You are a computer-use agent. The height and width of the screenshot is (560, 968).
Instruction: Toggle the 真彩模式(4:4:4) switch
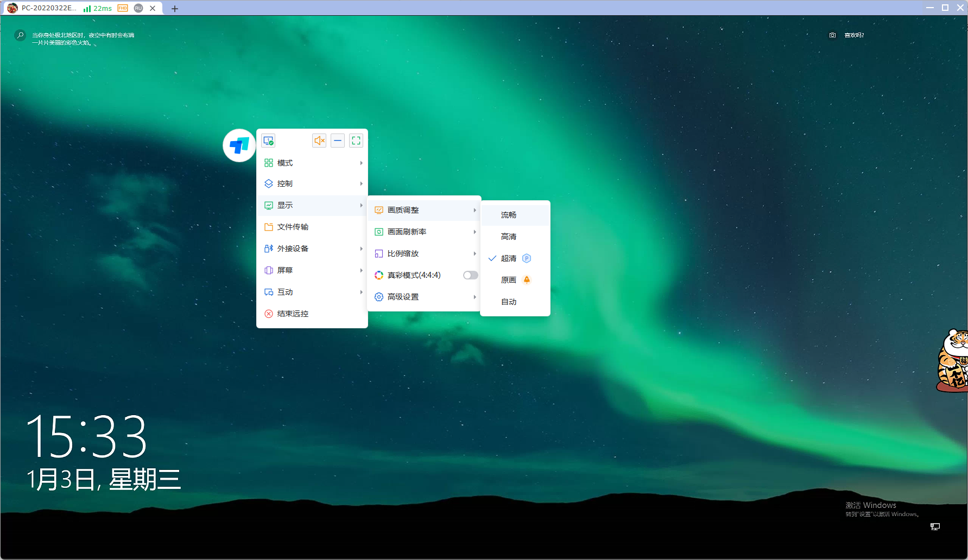point(470,275)
